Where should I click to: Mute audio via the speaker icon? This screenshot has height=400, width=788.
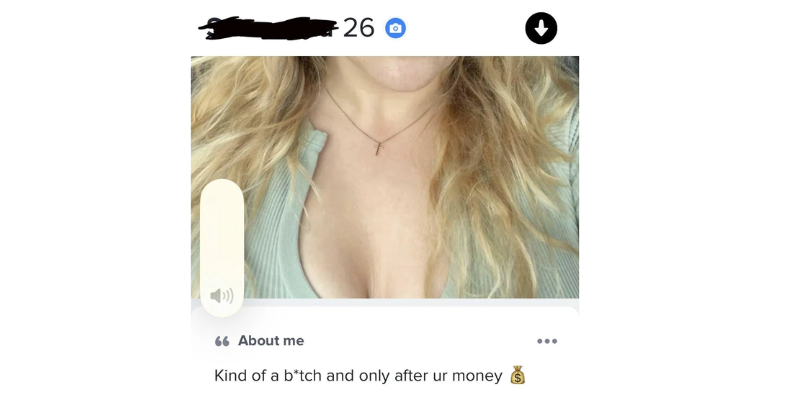(x=222, y=296)
